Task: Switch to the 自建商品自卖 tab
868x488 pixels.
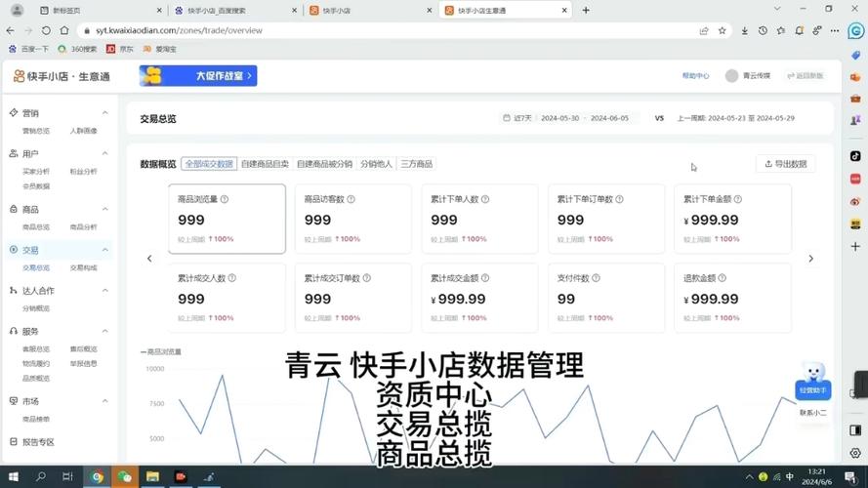Action: pyautogui.click(x=265, y=164)
